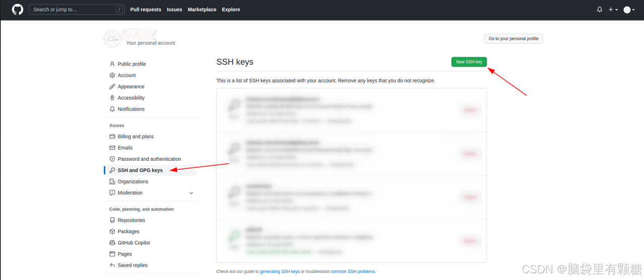
Task: Open Emails settings
Action: [125, 148]
